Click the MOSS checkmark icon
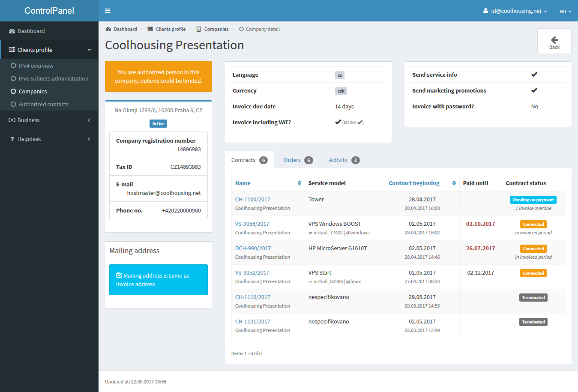Image resolution: width=578 pixels, height=392 pixels. point(360,123)
